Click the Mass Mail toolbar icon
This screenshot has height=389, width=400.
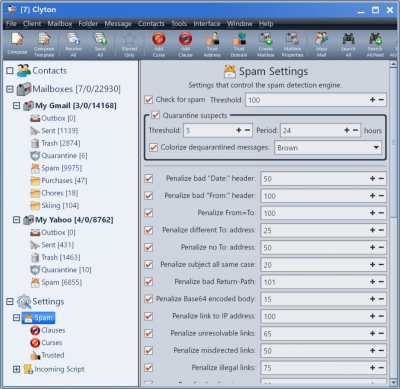[x=322, y=44]
